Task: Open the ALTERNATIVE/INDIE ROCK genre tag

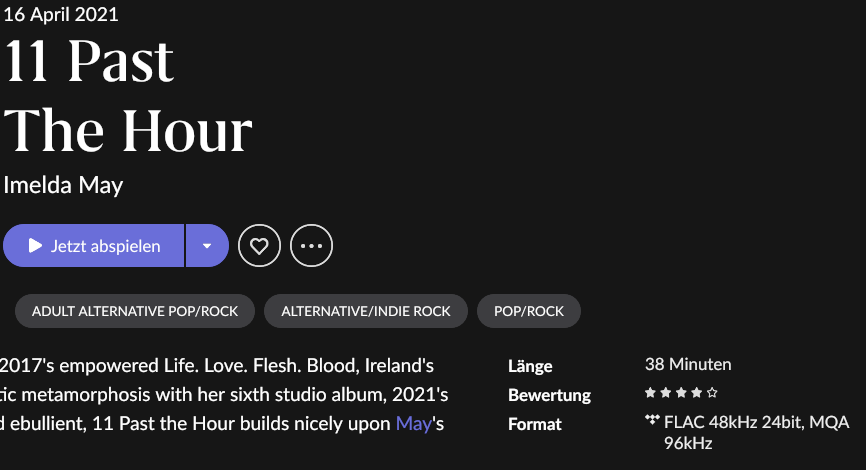Action: pos(366,311)
